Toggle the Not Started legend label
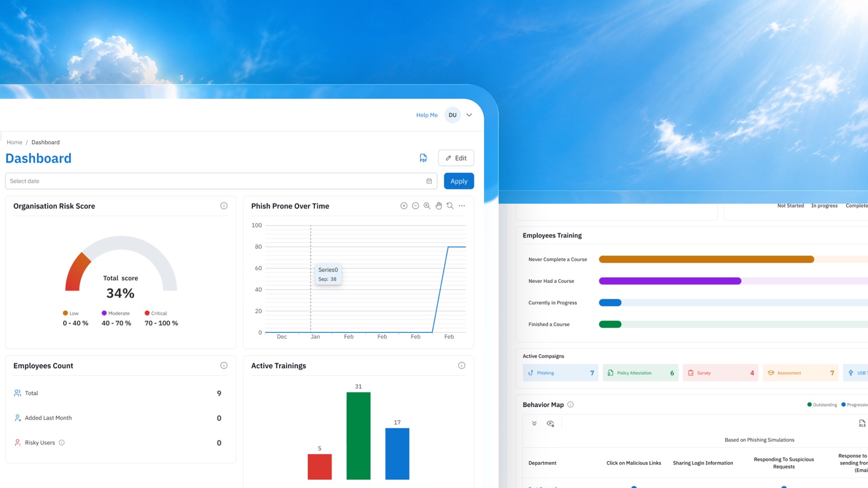Viewport: 868px width, 488px height. 790,206
